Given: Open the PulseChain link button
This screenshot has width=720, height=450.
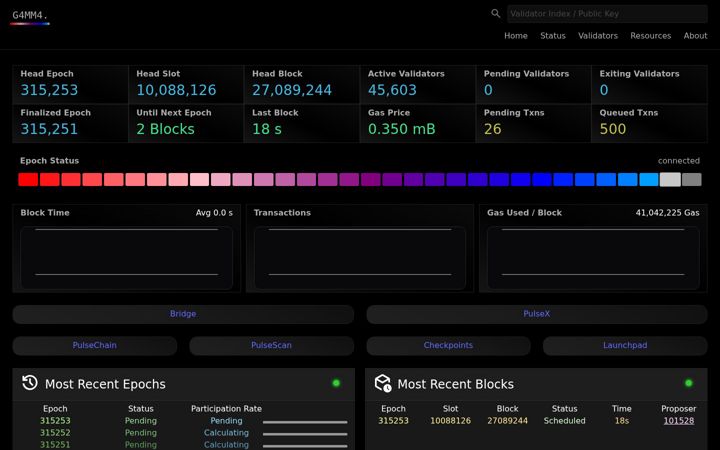Looking at the screenshot, I should coord(95,345).
